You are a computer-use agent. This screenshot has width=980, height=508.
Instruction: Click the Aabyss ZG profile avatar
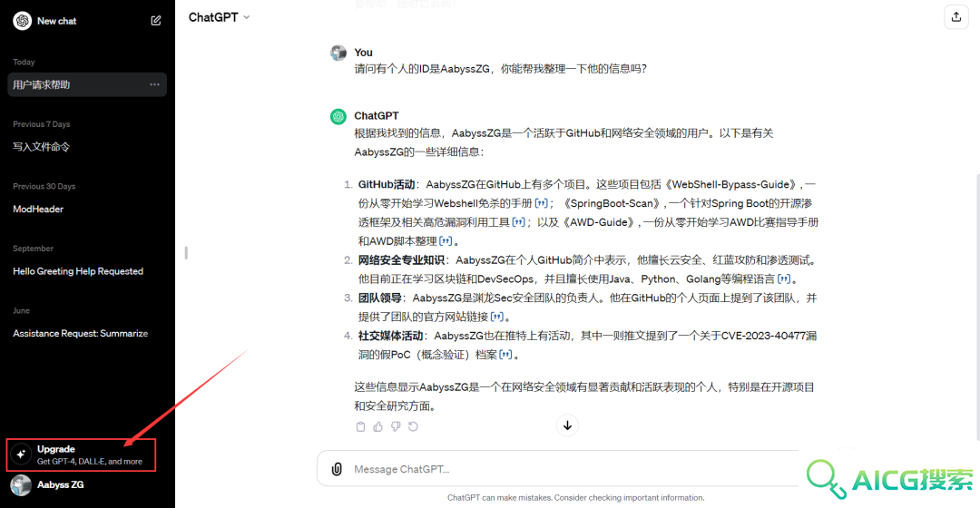click(21, 485)
